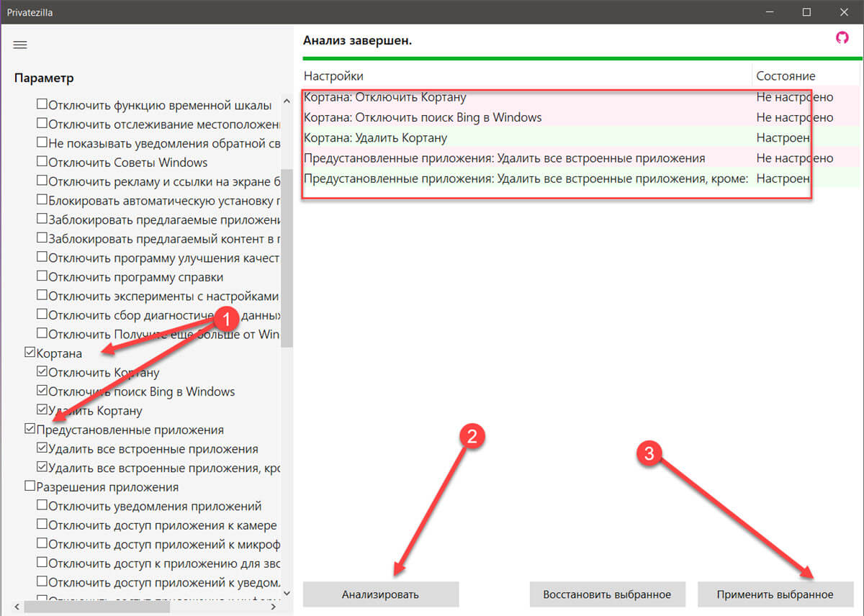Select row Удалить все встроенные приложения, кроме:

click(581, 178)
